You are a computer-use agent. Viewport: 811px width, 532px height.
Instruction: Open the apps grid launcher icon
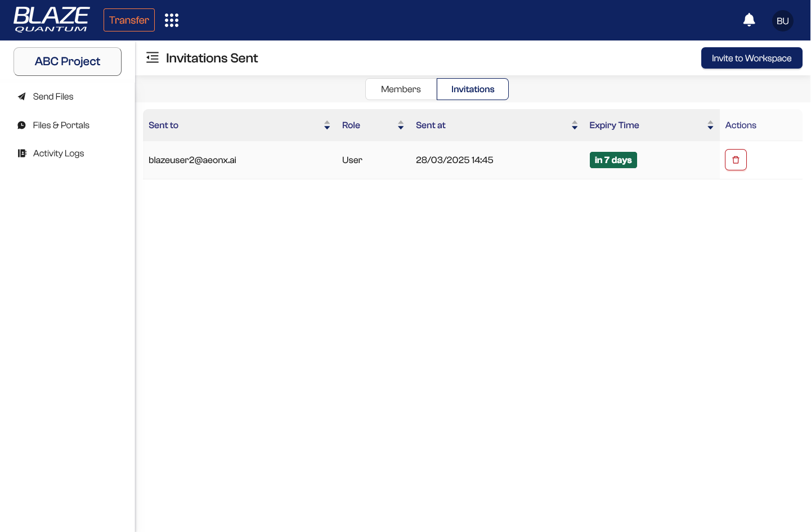coord(172,20)
